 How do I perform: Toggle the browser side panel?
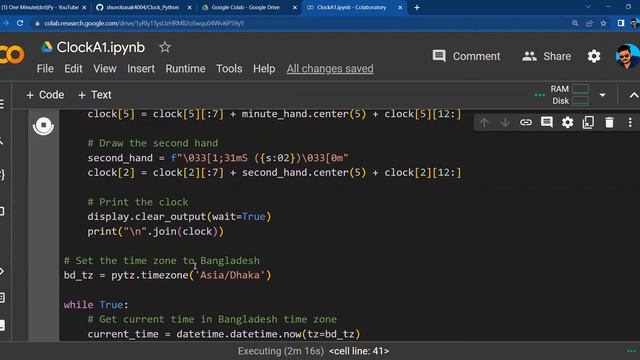tap(620, 23)
